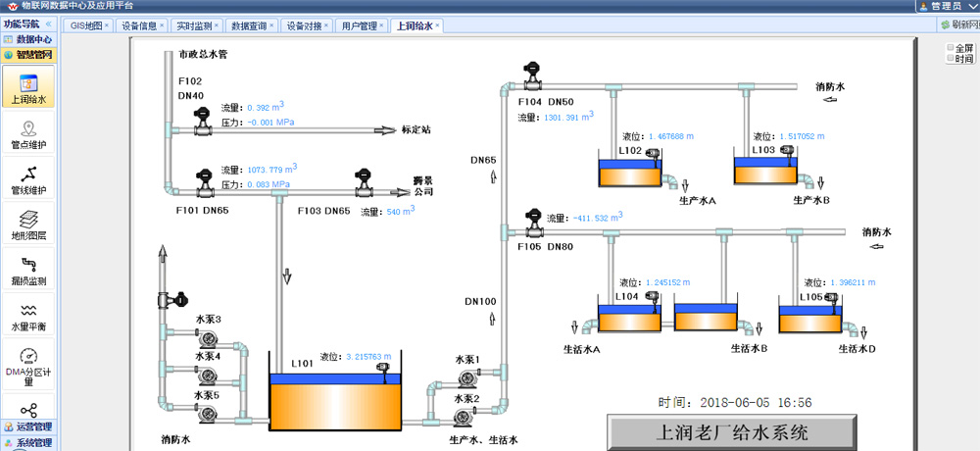This screenshot has height=451, width=980.
Task: Switch to the GIS地图 tab
Action: coord(85,25)
